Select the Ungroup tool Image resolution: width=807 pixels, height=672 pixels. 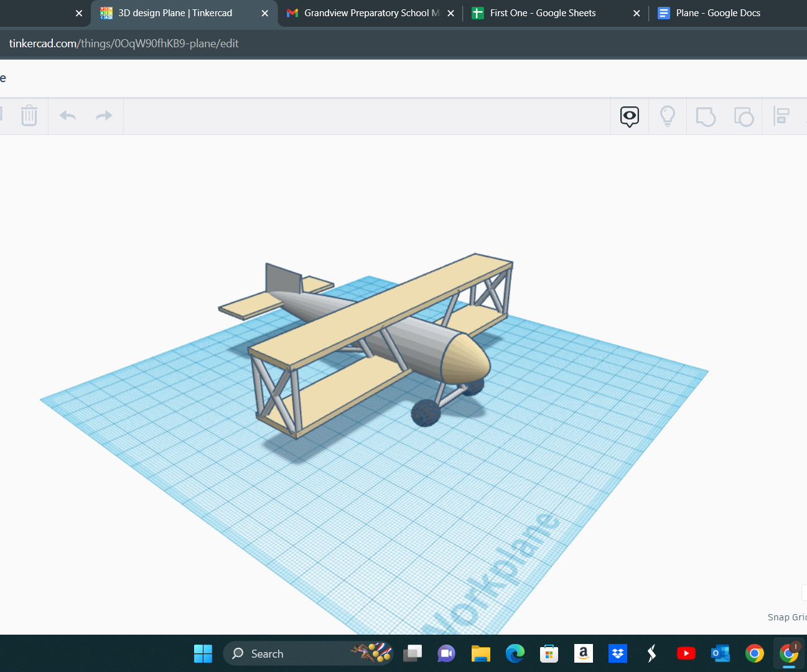point(744,116)
